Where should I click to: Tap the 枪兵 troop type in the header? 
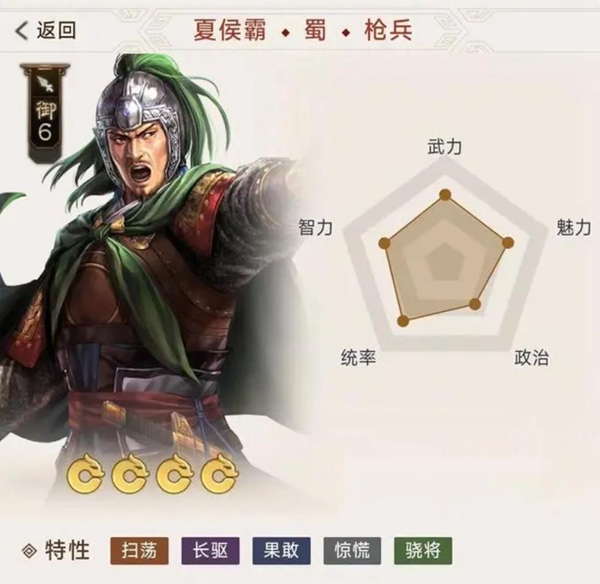click(388, 30)
